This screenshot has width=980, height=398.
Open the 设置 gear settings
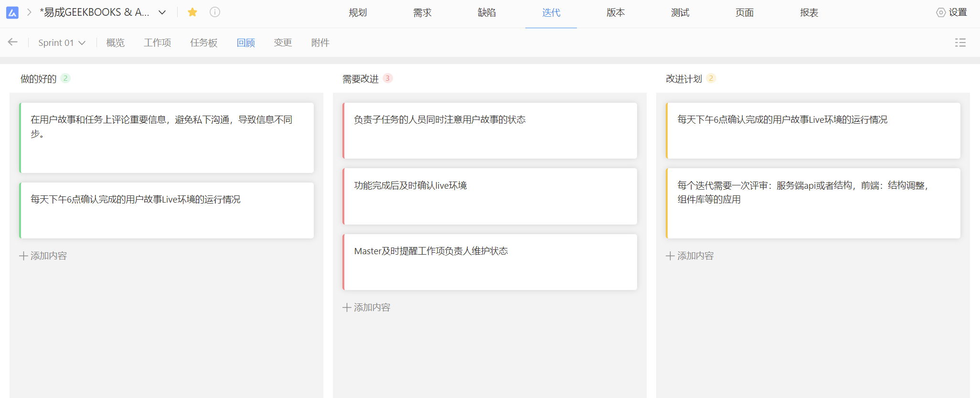pyautogui.click(x=951, y=12)
